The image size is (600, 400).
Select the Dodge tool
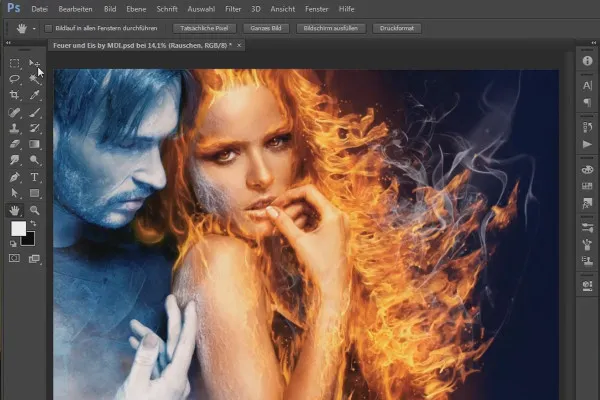tap(34, 160)
